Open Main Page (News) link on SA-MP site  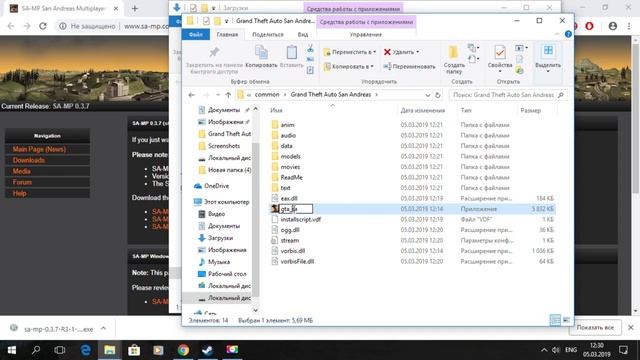point(39,149)
